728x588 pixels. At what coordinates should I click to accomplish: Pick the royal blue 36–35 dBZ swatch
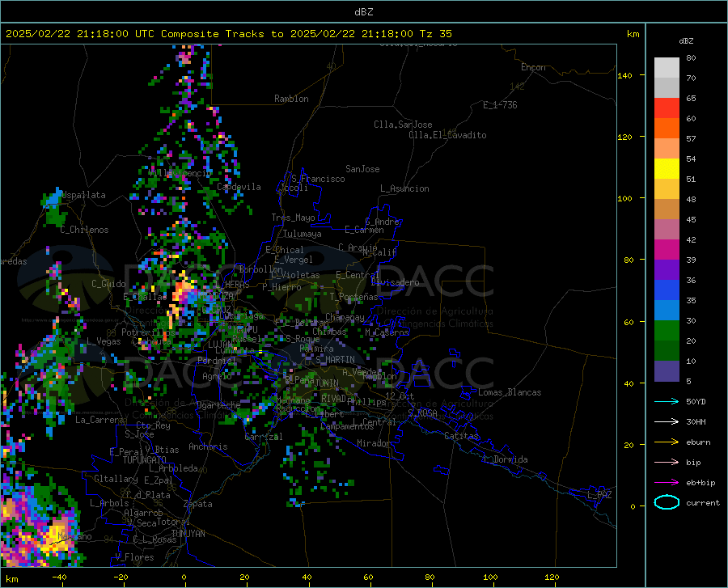667,290
